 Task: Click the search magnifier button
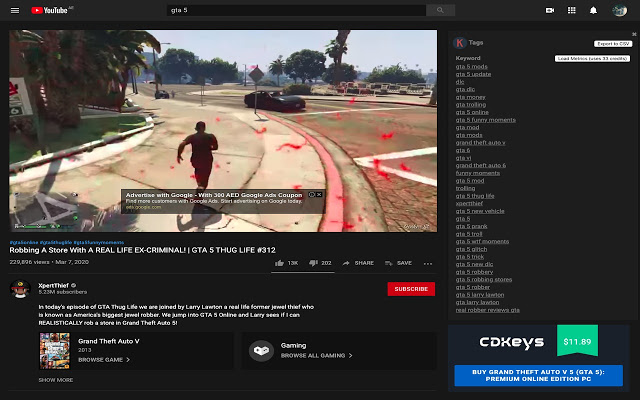click(440, 10)
